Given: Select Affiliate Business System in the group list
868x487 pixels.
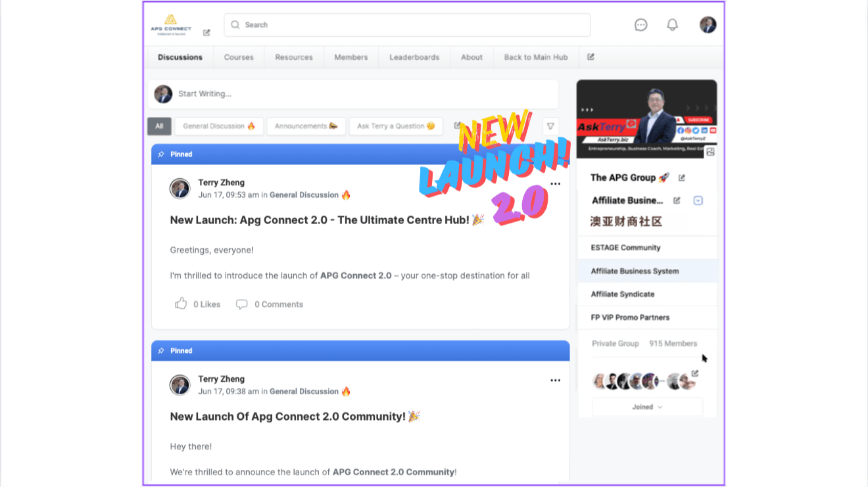Looking at the screenshot, I should pos(647,271).
